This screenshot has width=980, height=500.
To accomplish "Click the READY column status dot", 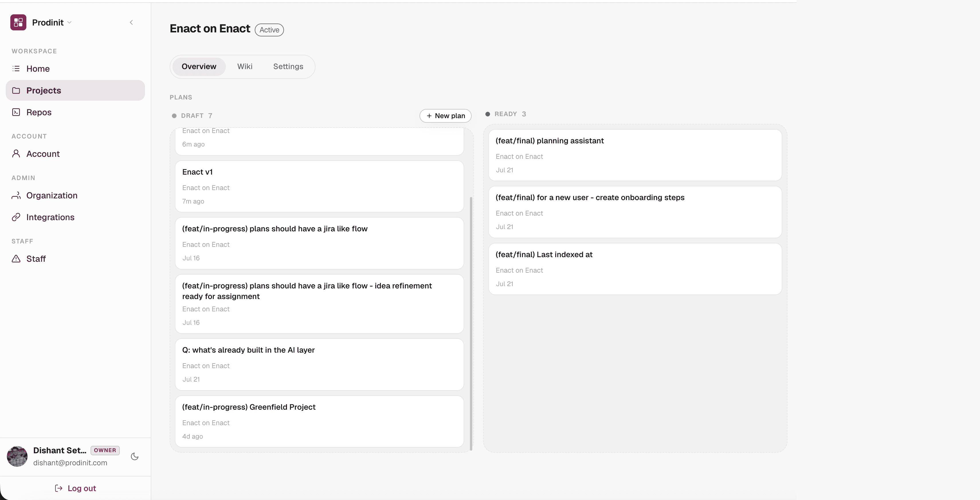I will [x=488, y=114].
